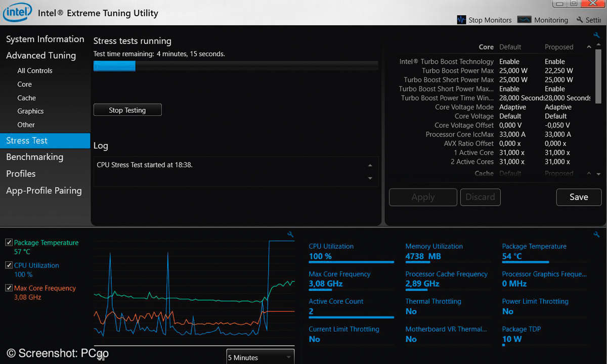This screenshot has width=607, height=364.
Task: Collapse the Cache section chevron
Action: (x=589, y=173)
